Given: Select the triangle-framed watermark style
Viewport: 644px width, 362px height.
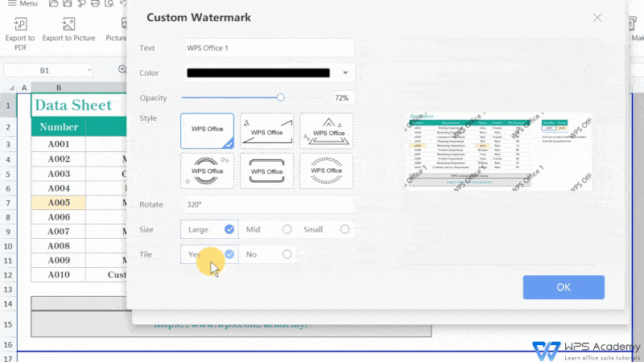Looking at the screenshot, I should pyautogui.click(x=327, y=131).
